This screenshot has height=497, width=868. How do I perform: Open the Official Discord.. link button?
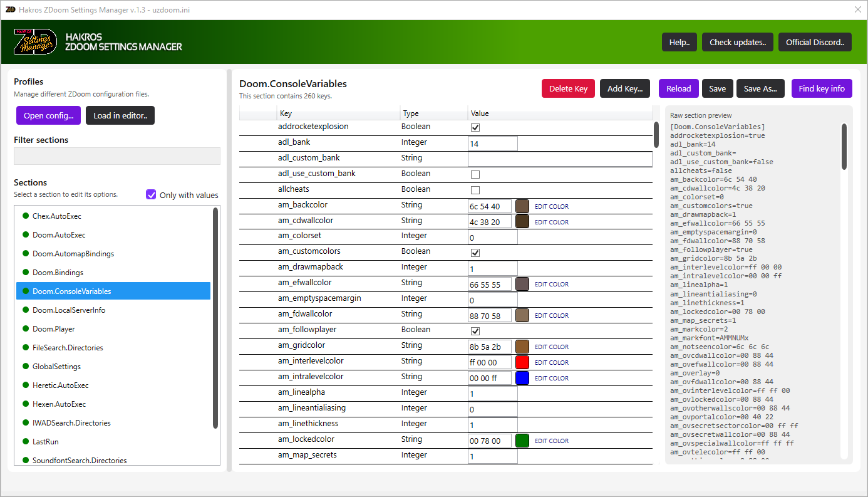tap(815, 42)
